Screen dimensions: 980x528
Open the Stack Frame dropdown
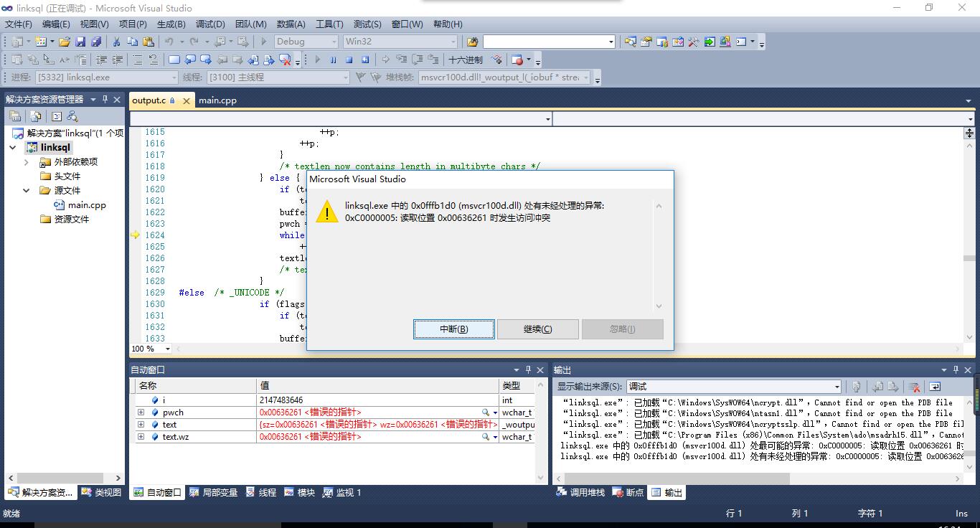point(505,77)
